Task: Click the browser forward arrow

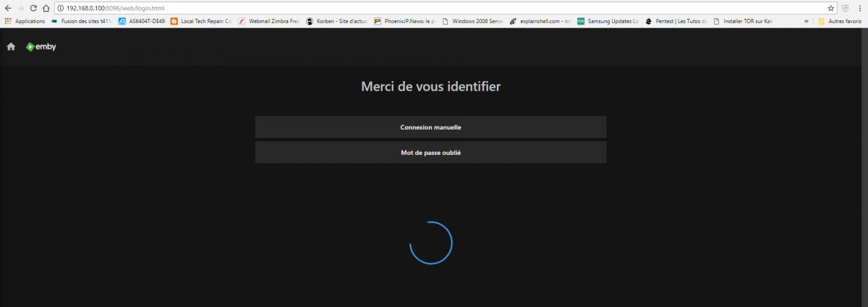Action: coord(20,8)
